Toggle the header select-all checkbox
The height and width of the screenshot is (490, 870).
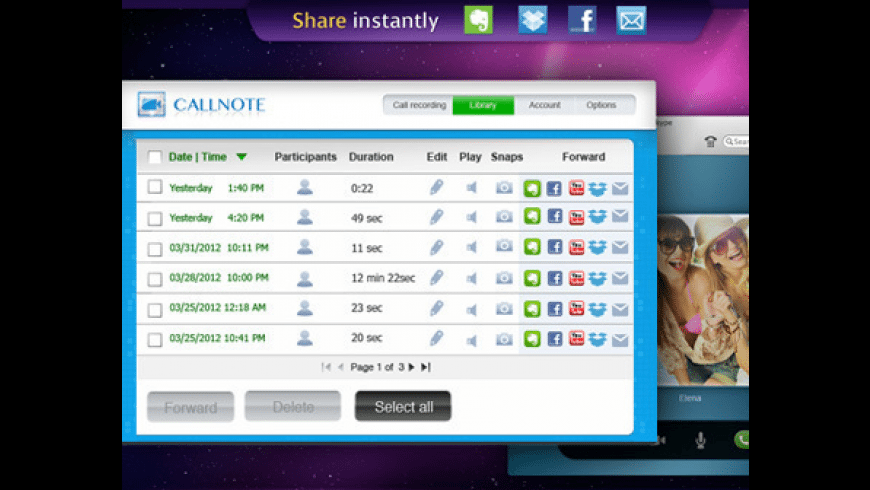[155, 157]
